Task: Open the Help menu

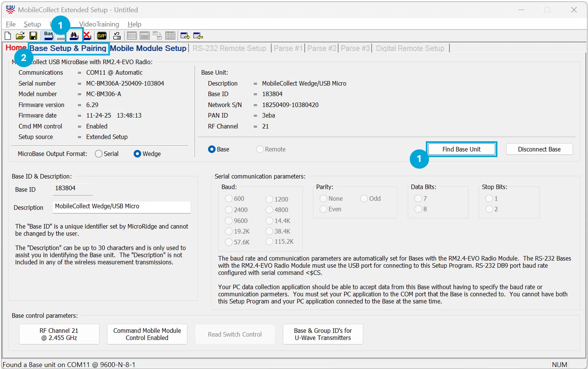Action: 134,24
